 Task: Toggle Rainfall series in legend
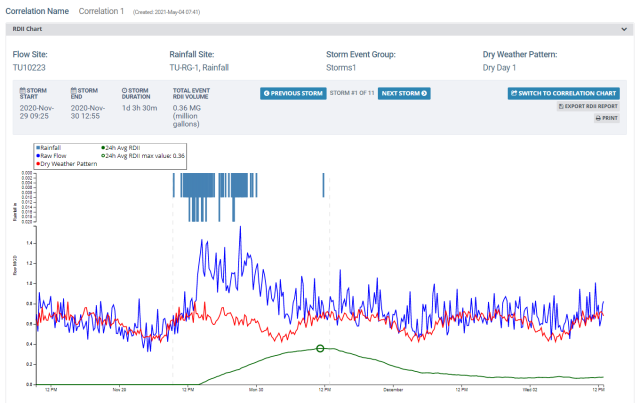coord(49,148)
